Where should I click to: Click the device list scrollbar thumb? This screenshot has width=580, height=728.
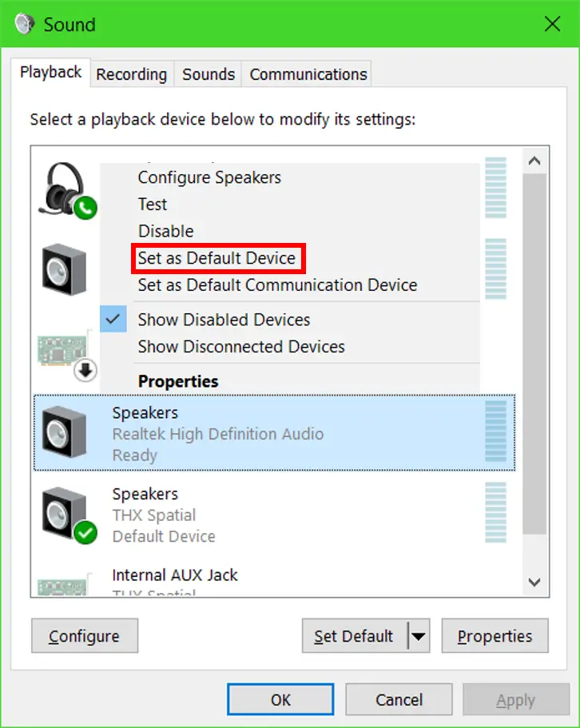[534, 354]
